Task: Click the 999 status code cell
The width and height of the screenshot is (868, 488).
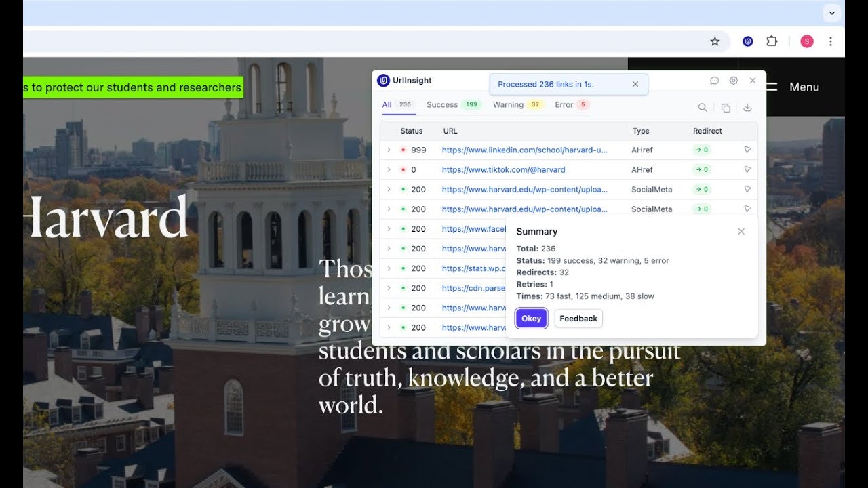Action: [418, 150]
